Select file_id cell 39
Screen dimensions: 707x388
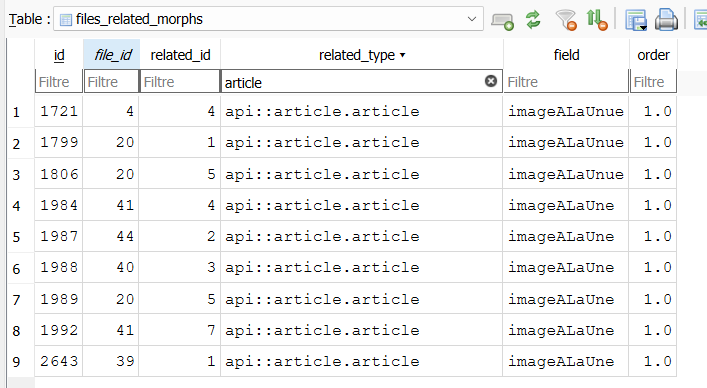[x=111, y=361]
